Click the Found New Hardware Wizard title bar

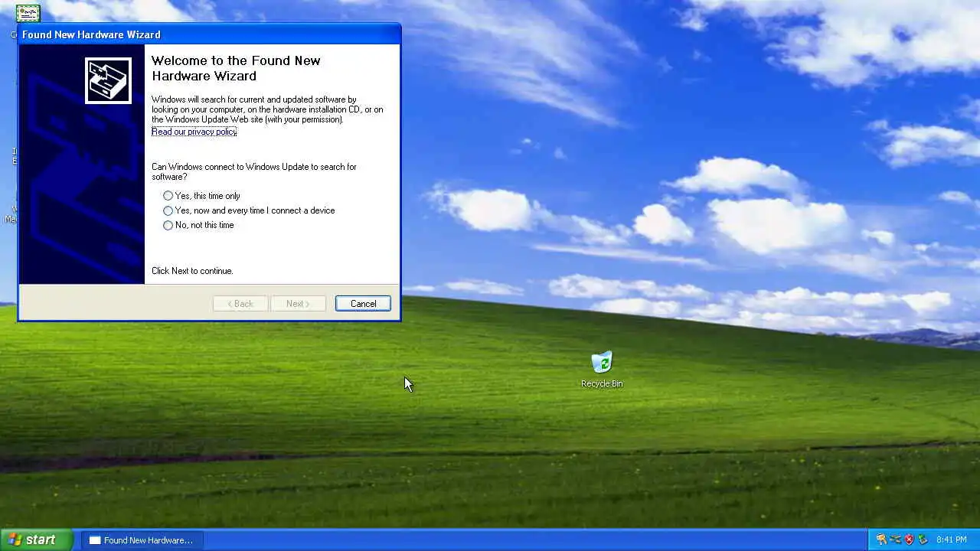coord(209,34)
